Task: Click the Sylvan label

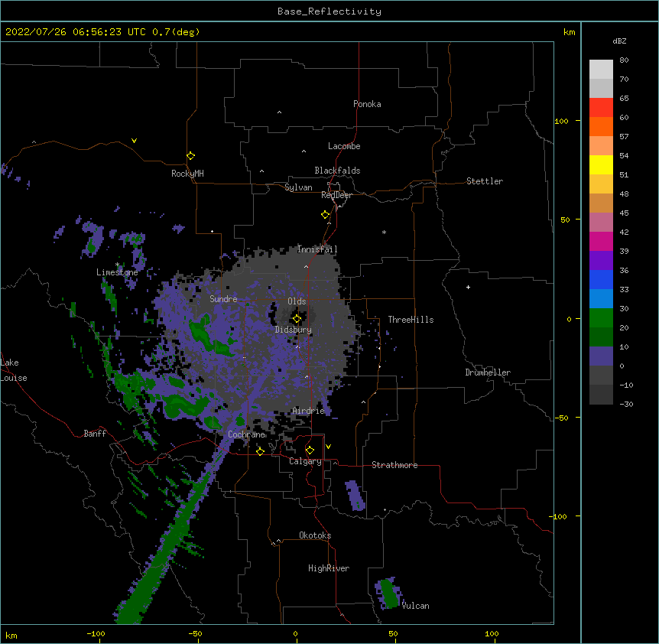Action: point(298,187)
